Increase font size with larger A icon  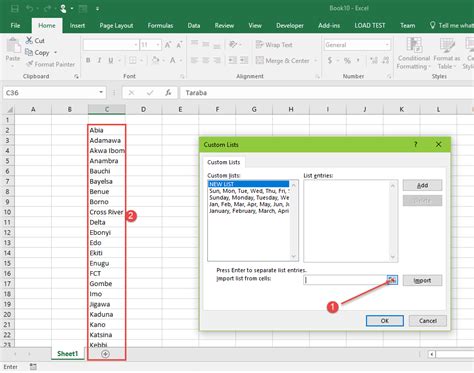point(168,45)
